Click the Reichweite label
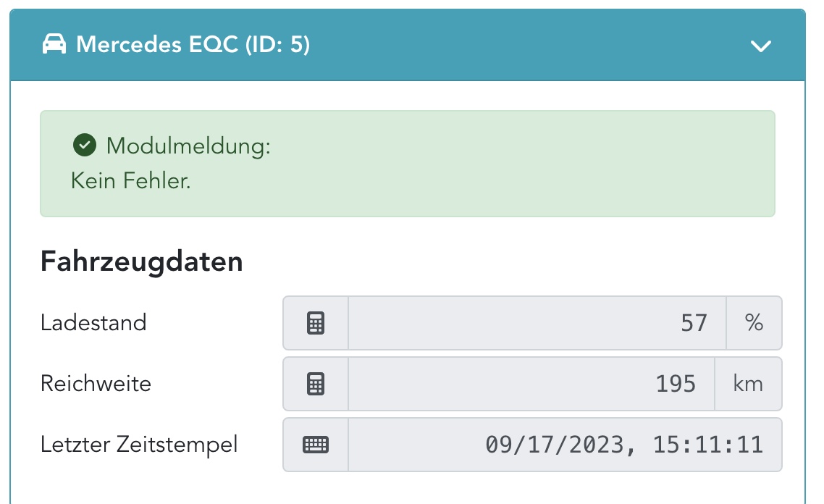This screenshot has width=824, height=504. pyautogui.click(x=96, y=383)
